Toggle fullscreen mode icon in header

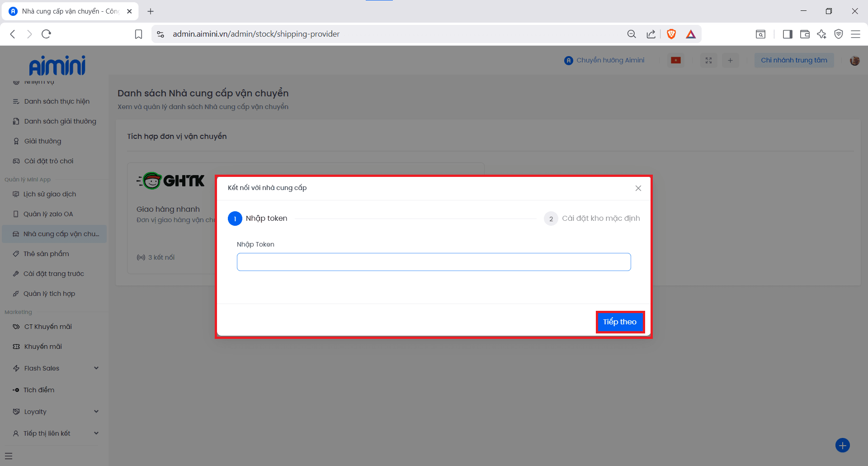tap(708, 60)
